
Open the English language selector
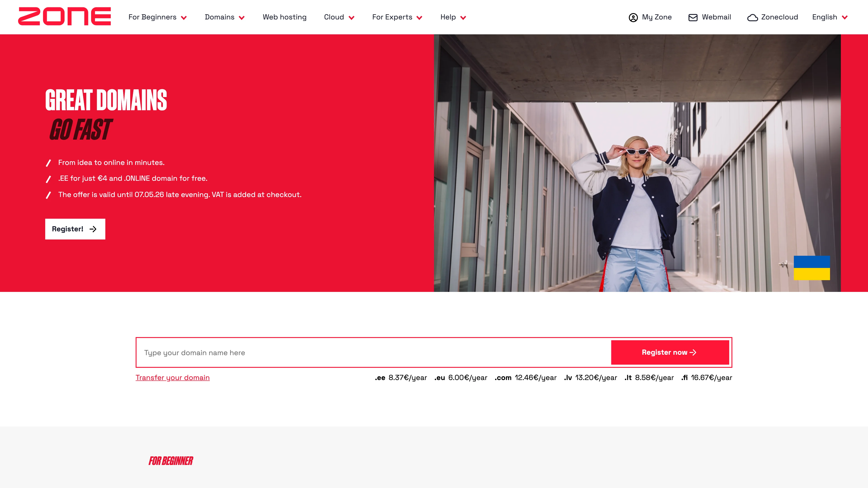coord(830,17)
